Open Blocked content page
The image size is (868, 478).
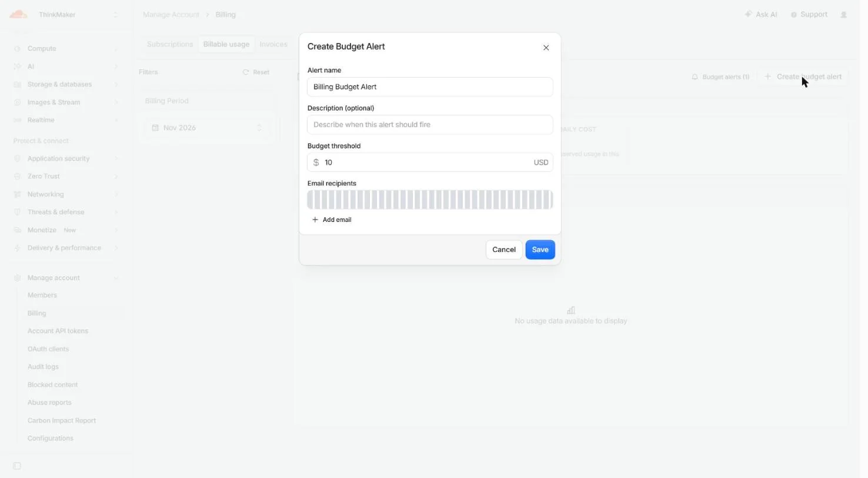coord(52,385)
